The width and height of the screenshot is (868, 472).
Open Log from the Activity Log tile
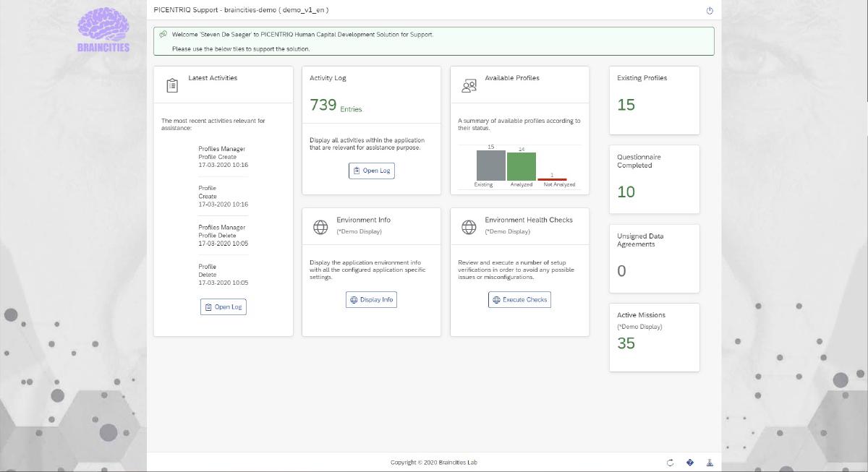[x=371, y=171]
